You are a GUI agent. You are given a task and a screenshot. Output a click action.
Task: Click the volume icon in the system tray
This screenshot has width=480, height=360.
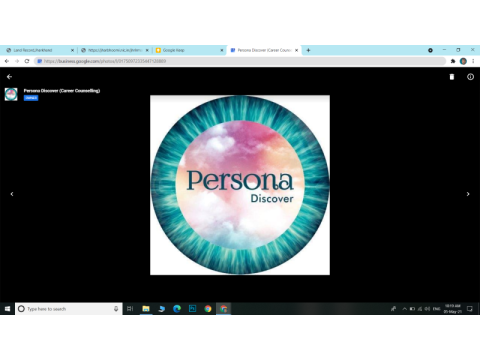pyautogui.click(x=427, y=309)
